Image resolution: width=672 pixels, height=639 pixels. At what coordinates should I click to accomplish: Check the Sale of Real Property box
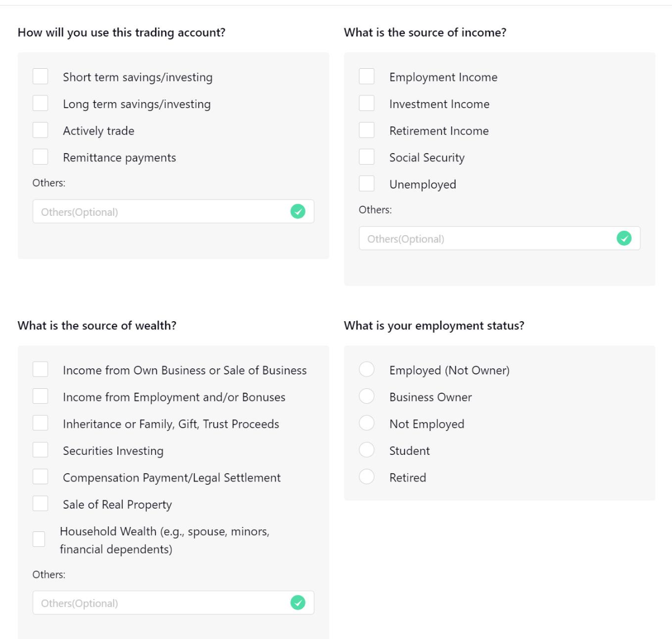point(40,504)
